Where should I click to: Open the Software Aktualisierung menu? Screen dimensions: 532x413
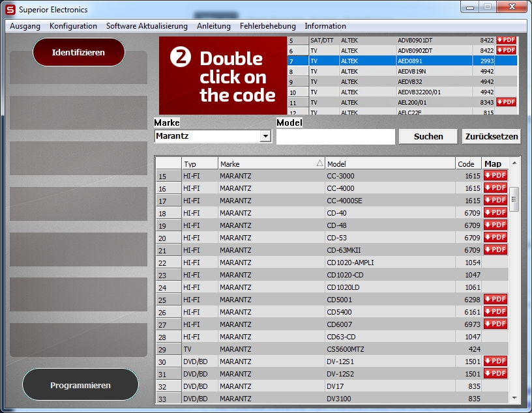147,26
